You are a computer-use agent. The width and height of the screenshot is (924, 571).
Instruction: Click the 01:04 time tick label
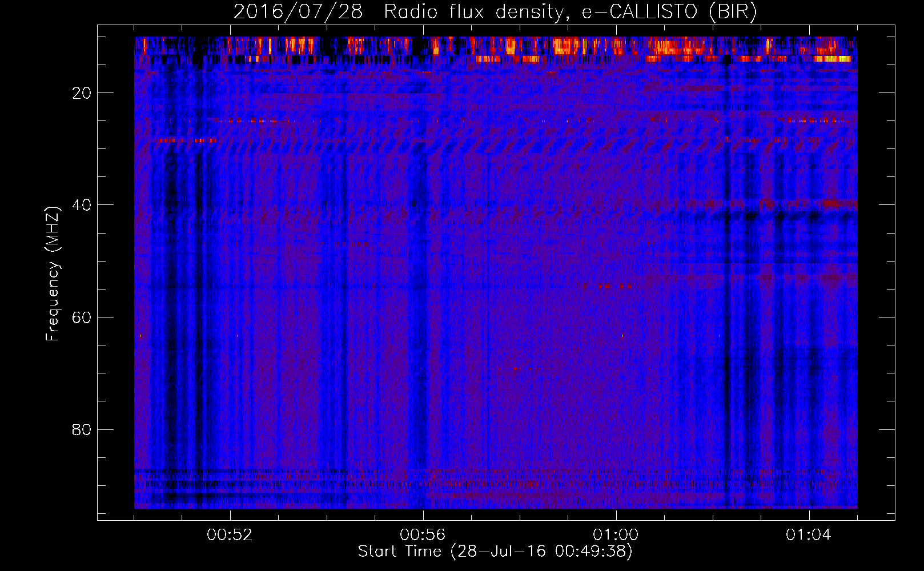(809, 535)
